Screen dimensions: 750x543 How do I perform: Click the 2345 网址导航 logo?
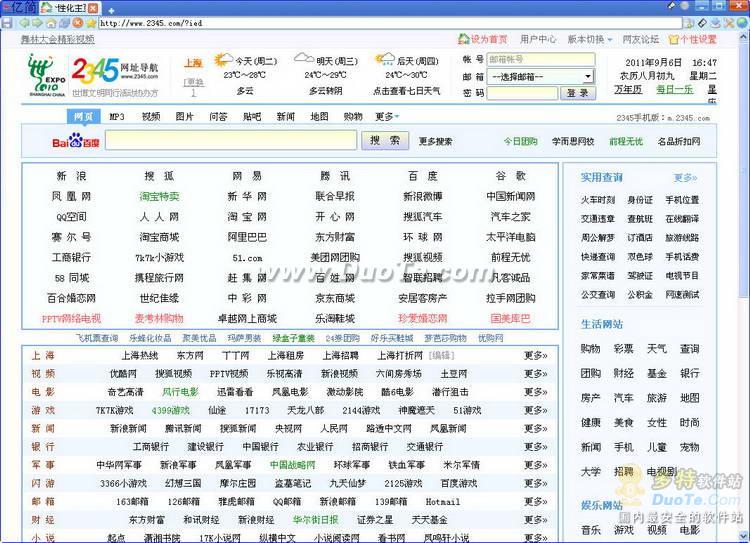coord(115,70)
